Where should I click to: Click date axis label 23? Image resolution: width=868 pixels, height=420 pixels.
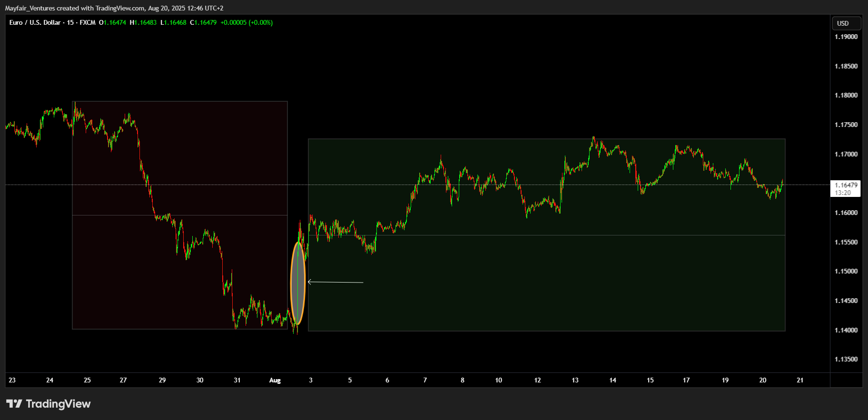12,380
